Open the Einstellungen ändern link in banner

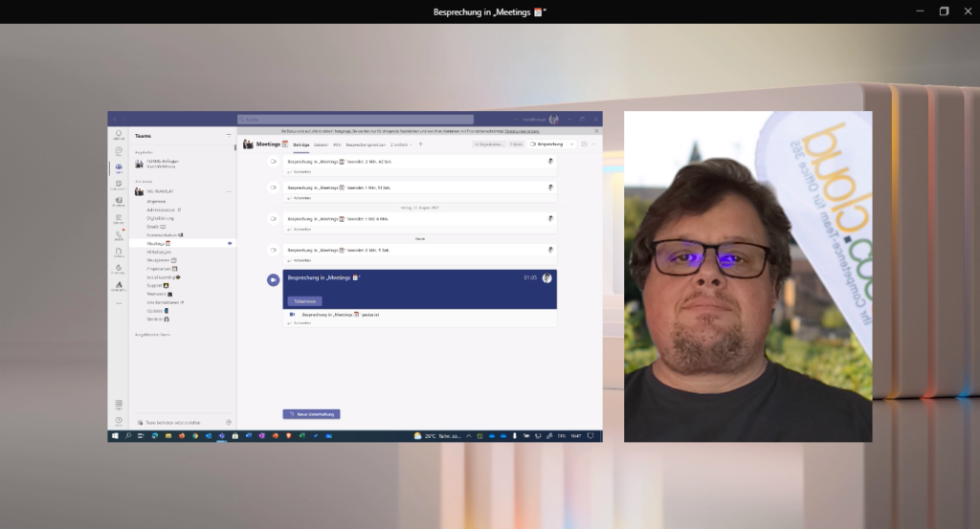click(x=523, y=131)
